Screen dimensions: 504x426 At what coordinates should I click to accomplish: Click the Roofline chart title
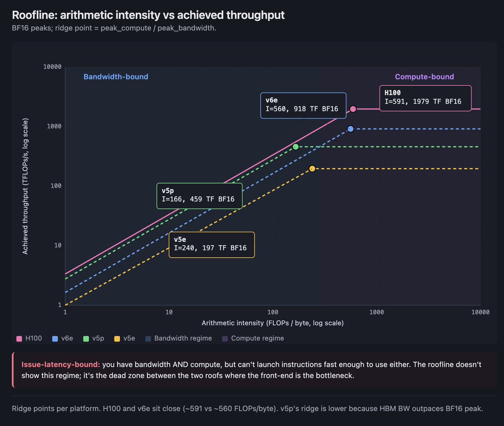coord(148,15)
